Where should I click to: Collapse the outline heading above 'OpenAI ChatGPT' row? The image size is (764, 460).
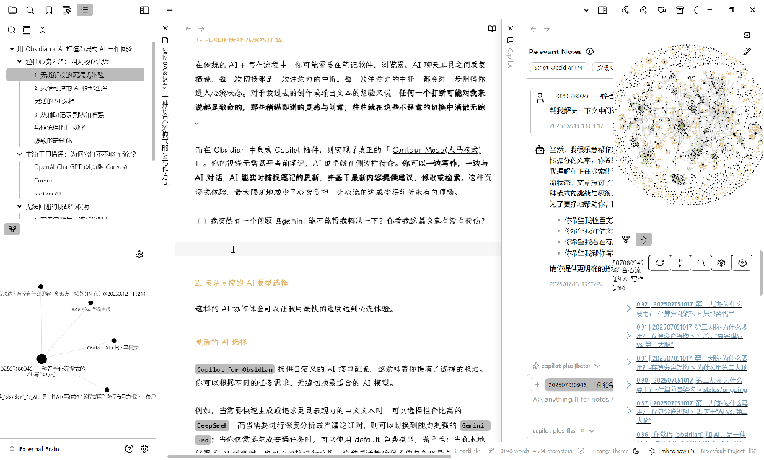[19, 154]
